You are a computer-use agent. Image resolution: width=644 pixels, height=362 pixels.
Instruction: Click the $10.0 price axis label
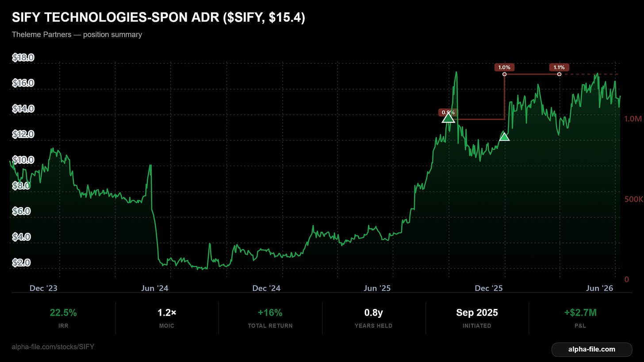(x=23, y=160)
